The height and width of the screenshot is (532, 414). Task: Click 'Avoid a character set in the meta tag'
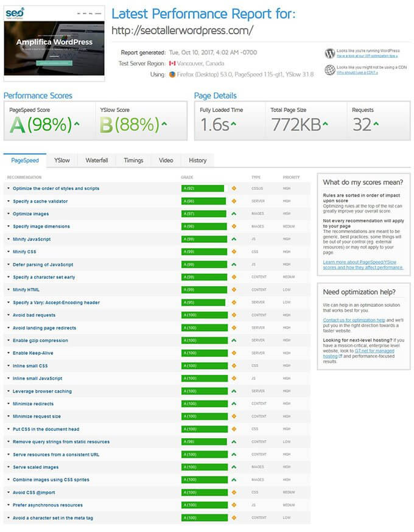(x=52, y=518)
